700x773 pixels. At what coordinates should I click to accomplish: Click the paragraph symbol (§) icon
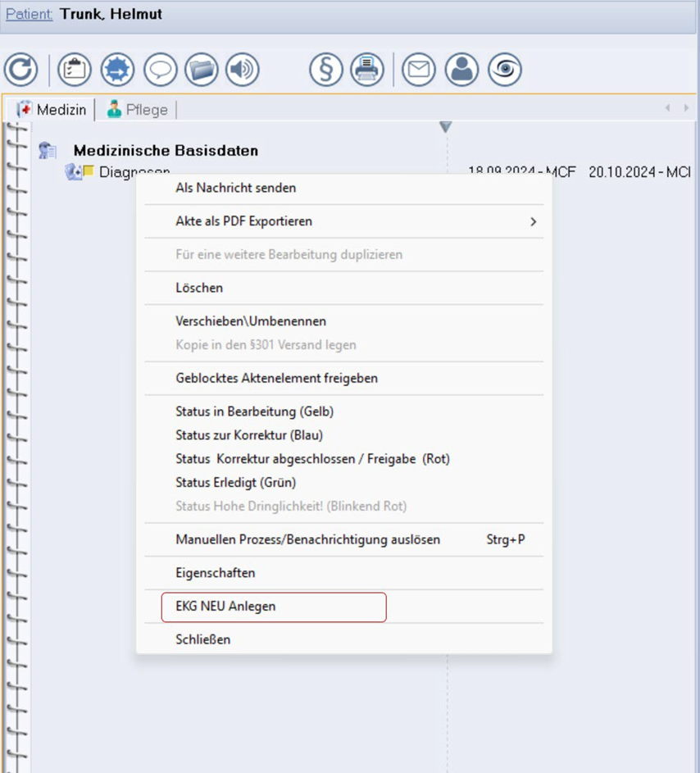pyautogui.click(x=325, y=70)
